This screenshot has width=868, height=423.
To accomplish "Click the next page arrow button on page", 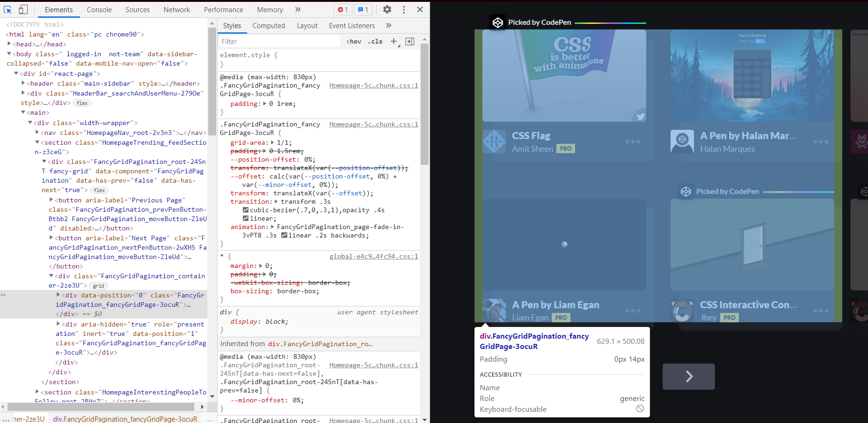I will 689,377.
